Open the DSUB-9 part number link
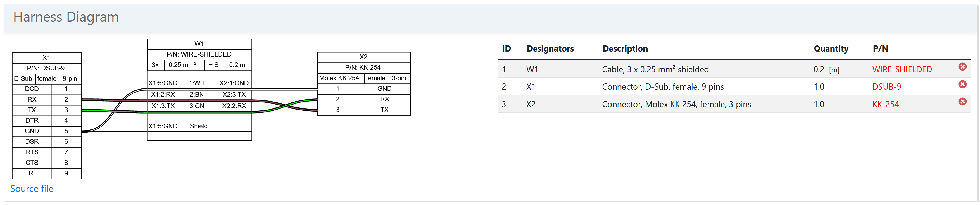The height and width of the screenshot is (205, 980). 886,87
